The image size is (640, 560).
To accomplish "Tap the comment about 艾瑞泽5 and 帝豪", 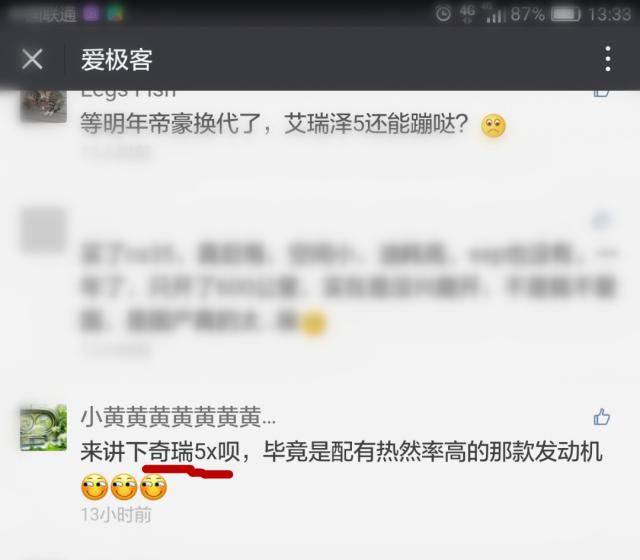I will (x=274, y=123).
